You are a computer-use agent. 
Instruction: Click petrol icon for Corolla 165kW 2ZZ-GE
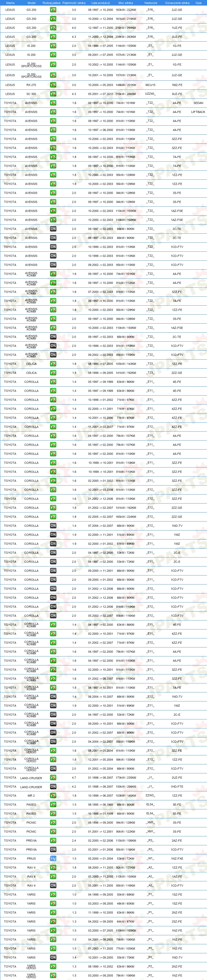coord(53,517)
